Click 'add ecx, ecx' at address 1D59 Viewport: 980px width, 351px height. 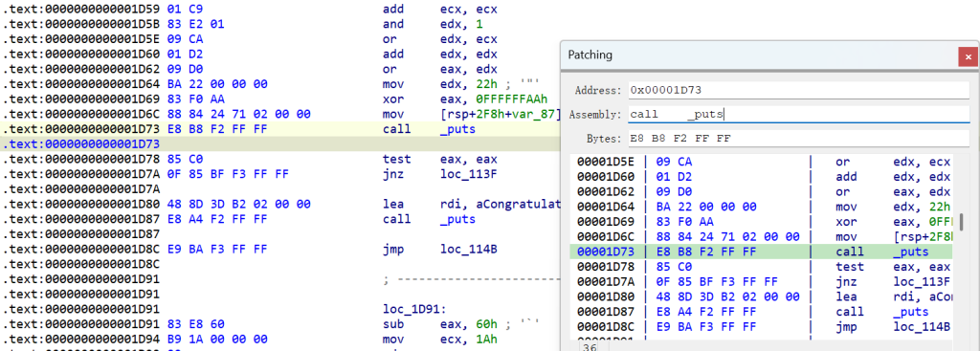(x=440, y=10)
